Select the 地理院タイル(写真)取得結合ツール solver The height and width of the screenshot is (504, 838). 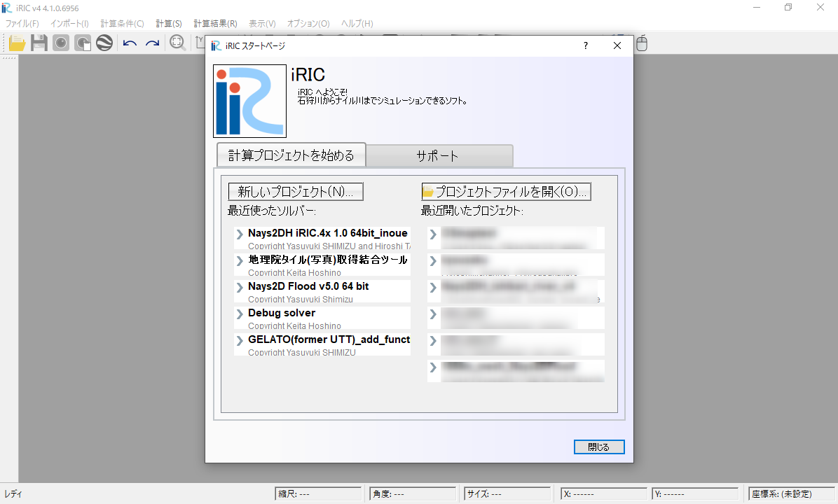[x=322, y=265]
